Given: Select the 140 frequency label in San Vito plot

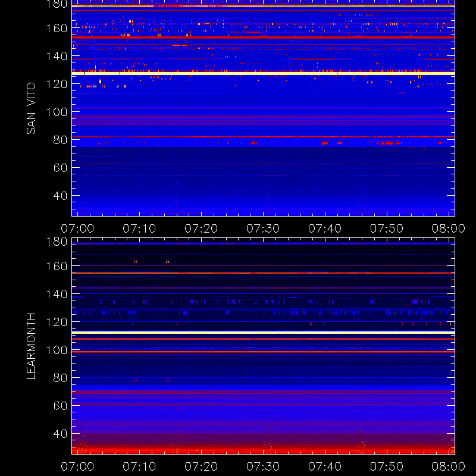Looking at the screenshot, I should click(57, 56).
